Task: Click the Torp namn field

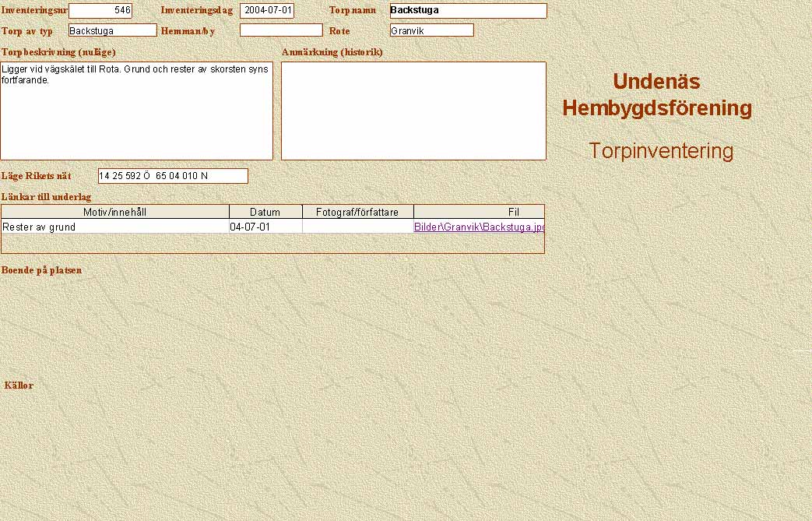Action: pyautogui.click(x=468, y=11)
